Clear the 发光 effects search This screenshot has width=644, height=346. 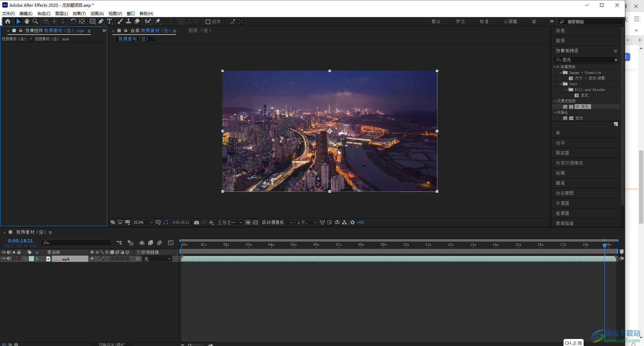pyautogui.click(x=616, y=60)
